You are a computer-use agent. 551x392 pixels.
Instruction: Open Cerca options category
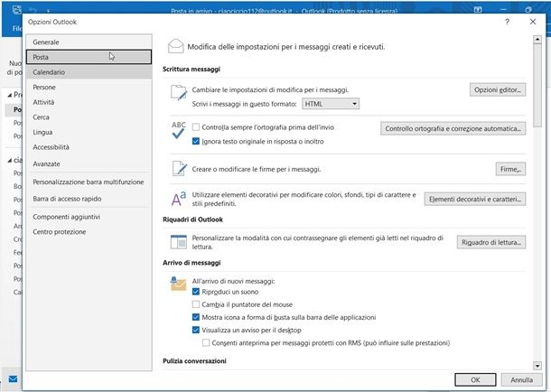[89, 117]
